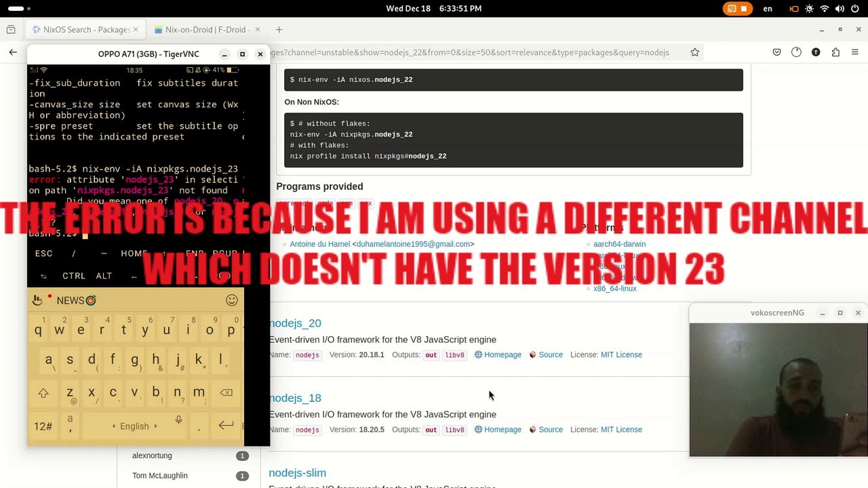
Task: Tap the English spacebar on phone keyboard
Action: (x=134, y=426)
